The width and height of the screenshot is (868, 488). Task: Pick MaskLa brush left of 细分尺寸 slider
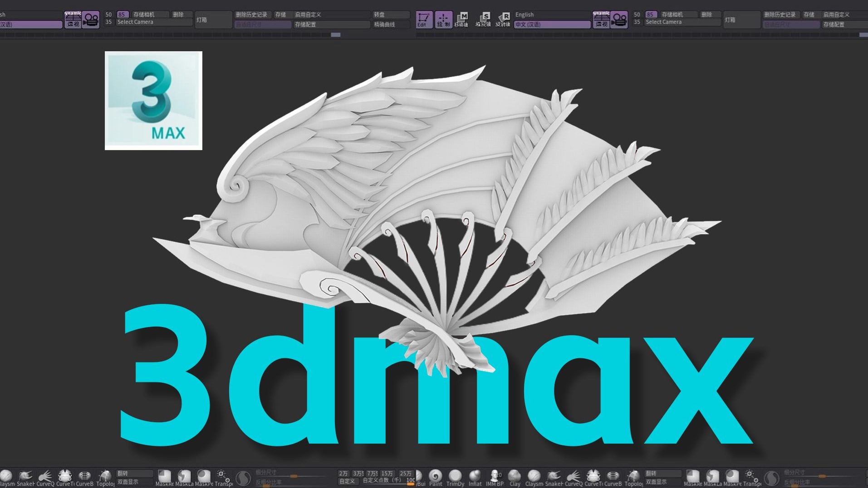point(184,478)
